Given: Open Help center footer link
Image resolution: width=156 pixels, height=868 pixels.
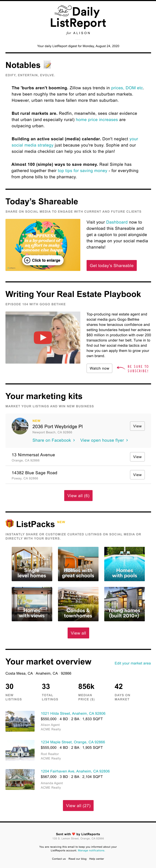Looking at the screenshot, I should click(x=96, y=859).
